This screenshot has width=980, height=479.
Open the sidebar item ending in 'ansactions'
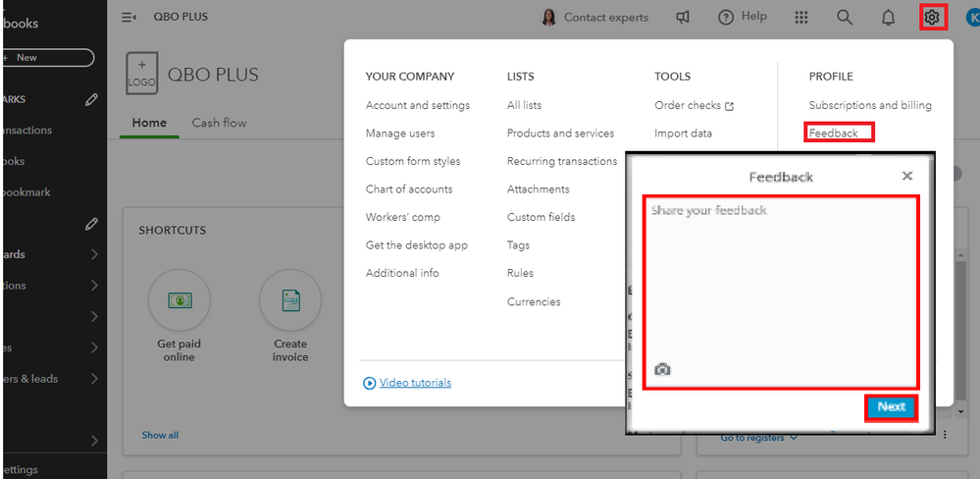coord(26,131)
